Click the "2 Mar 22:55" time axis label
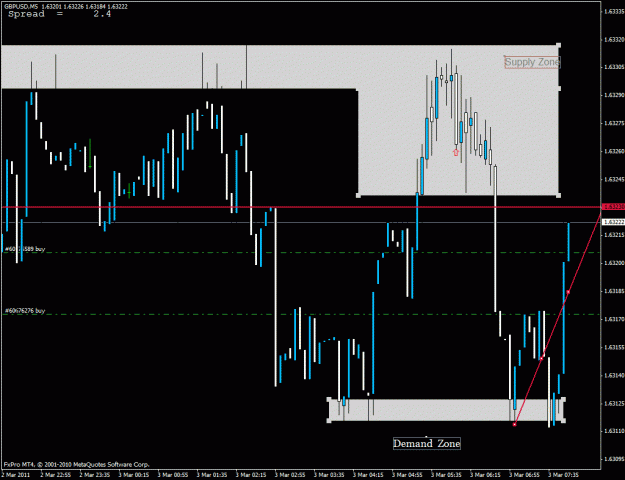This screenshot has height=480, width=625. pos(56,475)
